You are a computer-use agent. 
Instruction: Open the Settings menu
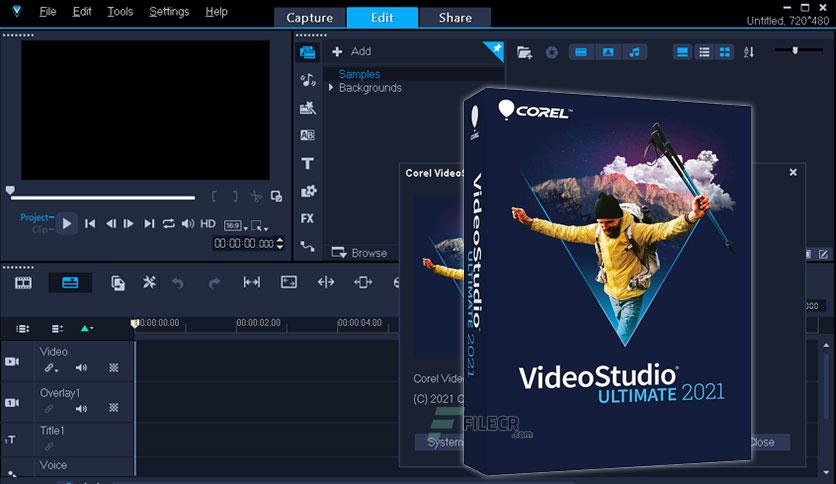[x=168, y=12]
